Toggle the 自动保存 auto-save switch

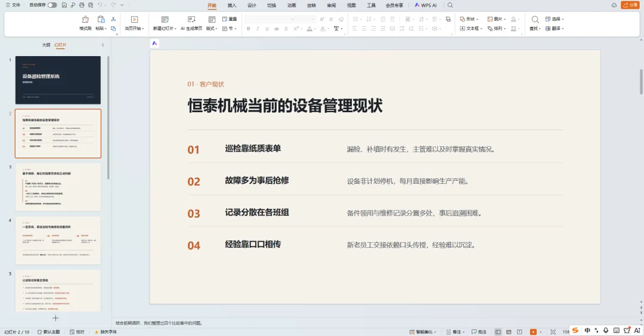pyautogui.click(x=52, y=5)
